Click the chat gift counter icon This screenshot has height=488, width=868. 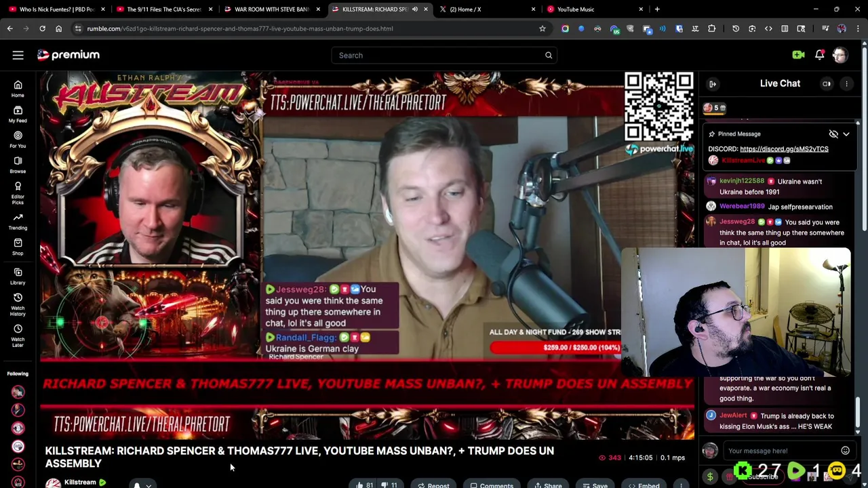pyautogui.click(x=714, y=108)
